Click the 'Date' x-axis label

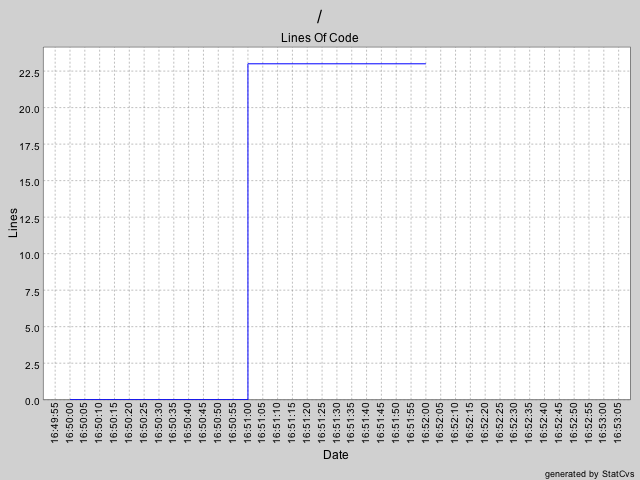[336, 454]
